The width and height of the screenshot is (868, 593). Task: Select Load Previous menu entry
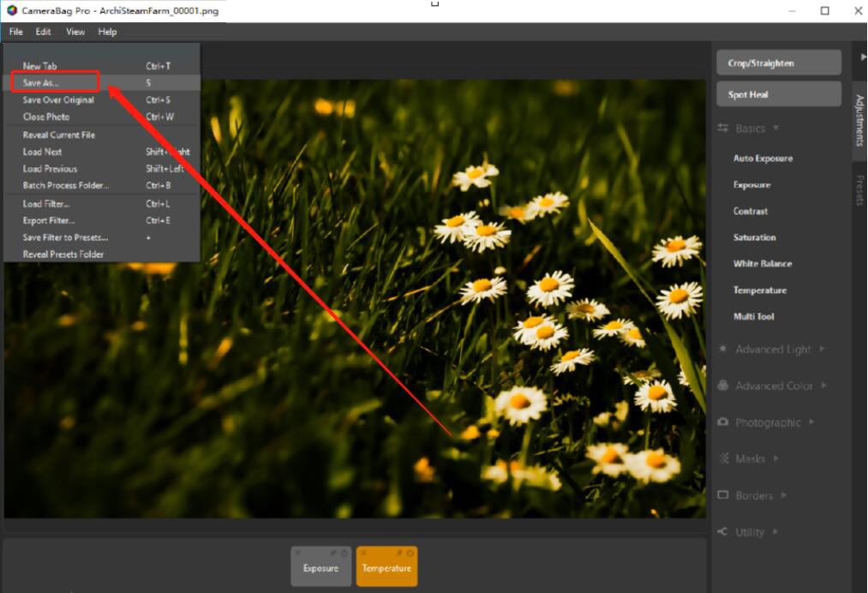coord(102,169)
